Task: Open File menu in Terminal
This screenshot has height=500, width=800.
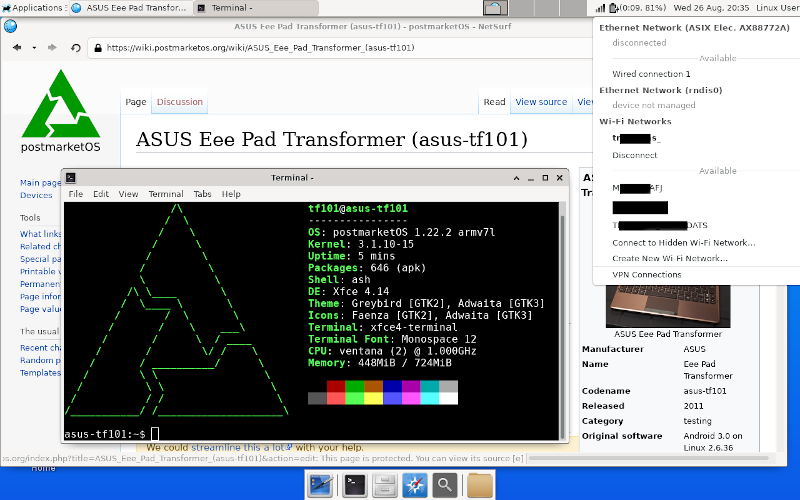Action: [x=76, y=194]
